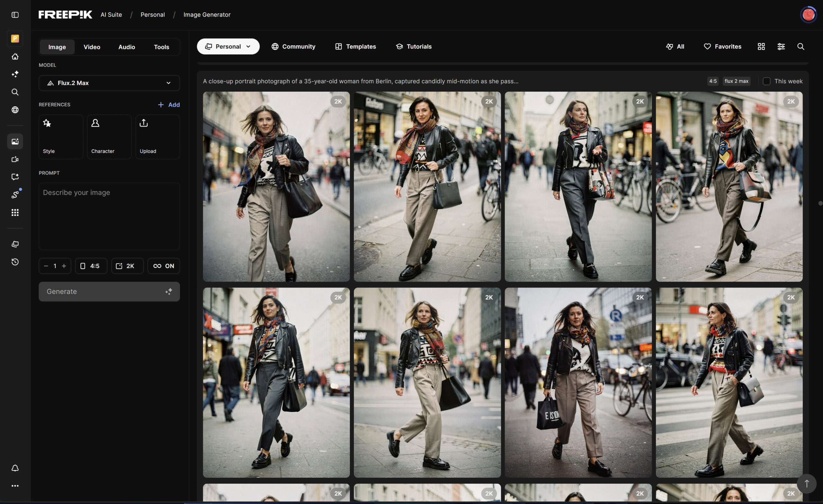Expand the Flux.2 Max model dropdown
Viewport: 823px width, 504px height.
(109, 83)
